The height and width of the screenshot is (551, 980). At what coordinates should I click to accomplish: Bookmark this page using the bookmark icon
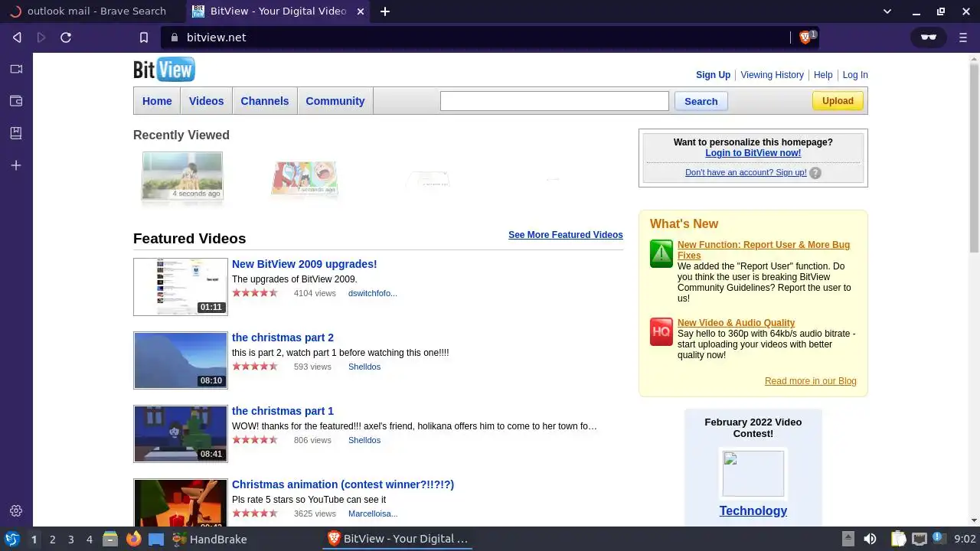click(143, 37)
